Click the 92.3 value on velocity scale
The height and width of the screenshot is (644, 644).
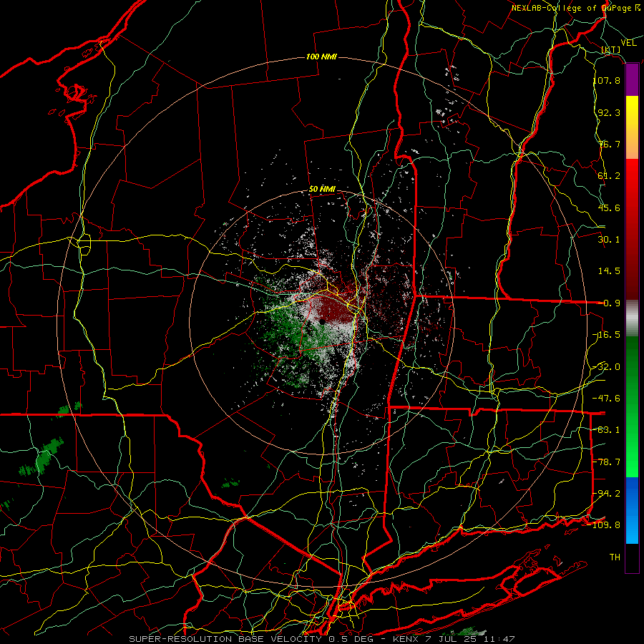(x=609, y=112)
